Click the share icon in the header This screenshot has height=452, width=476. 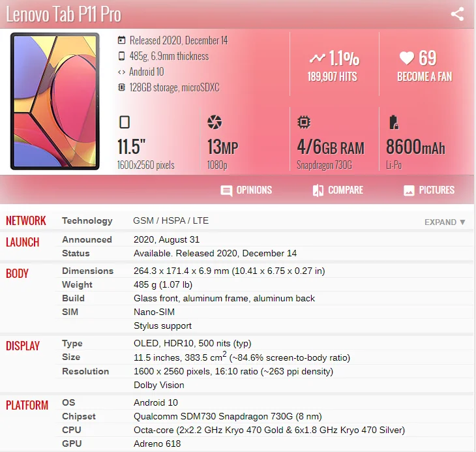click(x=457, y=14)
